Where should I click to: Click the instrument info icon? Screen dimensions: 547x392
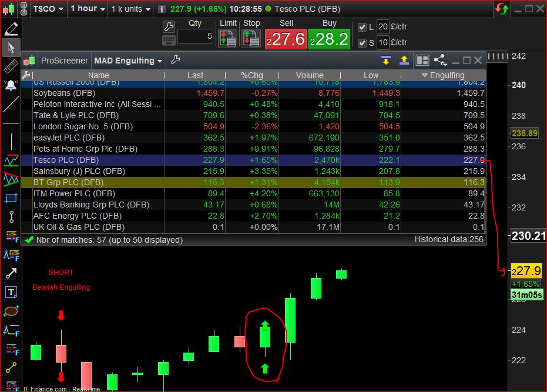pos(162,9)
